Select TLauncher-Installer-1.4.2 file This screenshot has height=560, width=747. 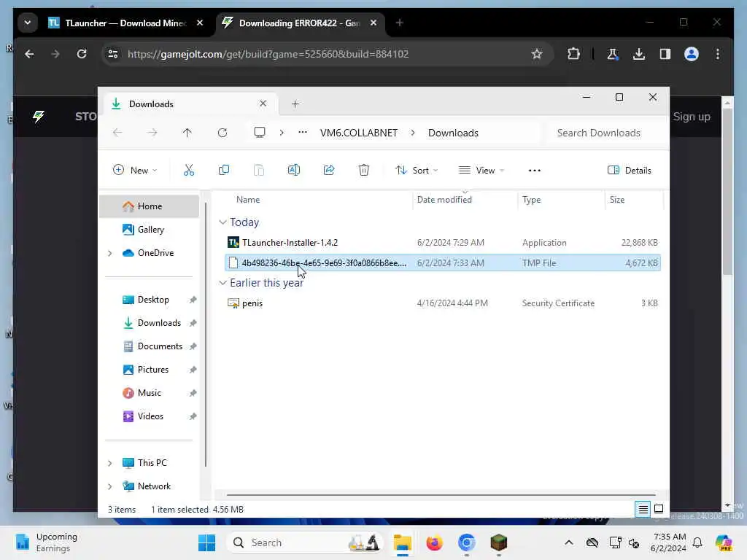(442, 242)
